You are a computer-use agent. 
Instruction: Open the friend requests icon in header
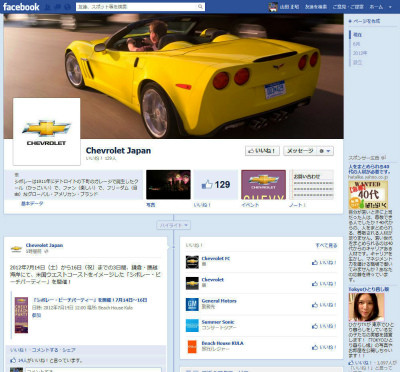[48, 7]
